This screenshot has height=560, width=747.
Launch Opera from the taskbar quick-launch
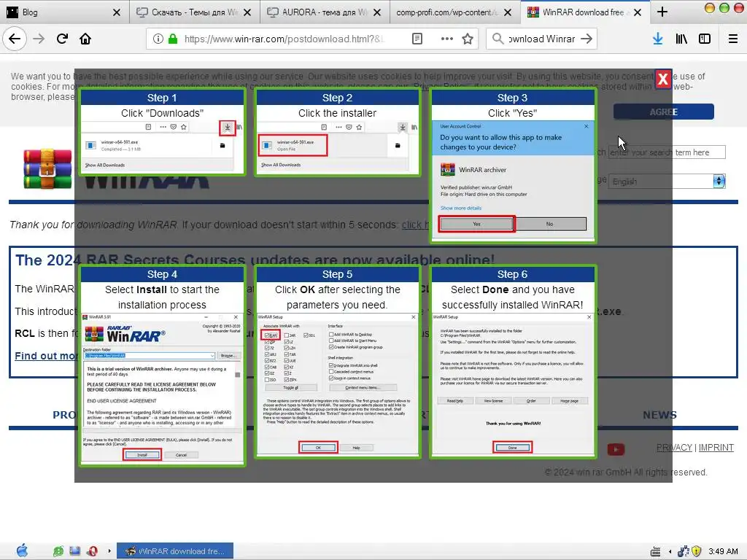click(x=92, y=551)
